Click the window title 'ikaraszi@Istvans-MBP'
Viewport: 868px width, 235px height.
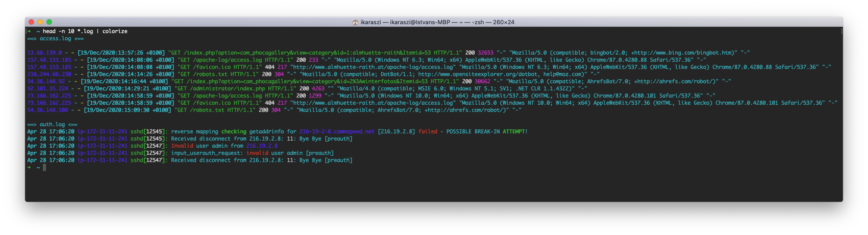click(420, 22)
